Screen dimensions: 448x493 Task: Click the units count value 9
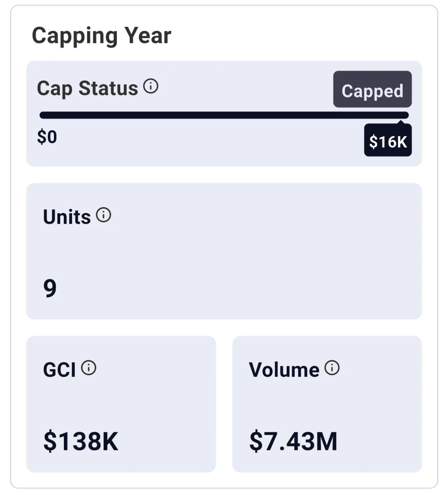(x=50, y=288)
